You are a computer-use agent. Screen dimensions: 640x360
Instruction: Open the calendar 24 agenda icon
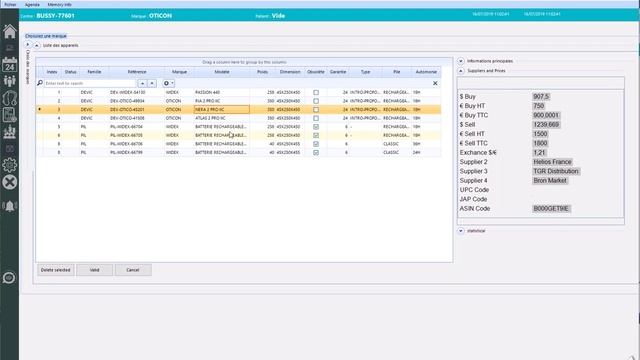click(x=9, y=64)
